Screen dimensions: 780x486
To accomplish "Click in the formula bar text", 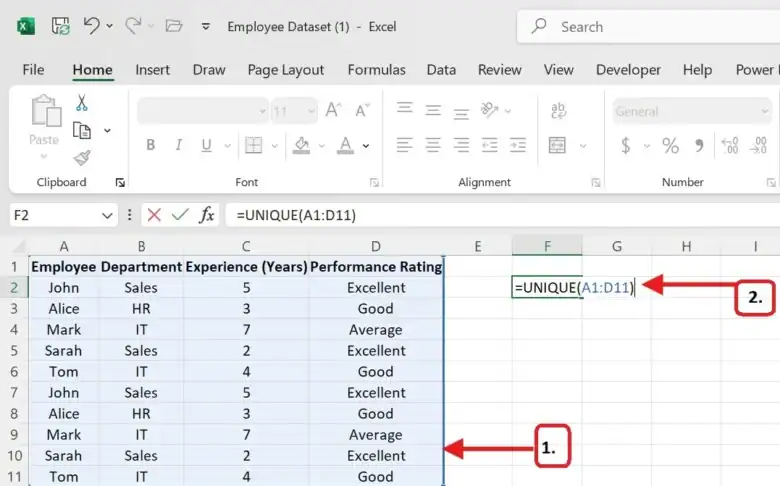I will 296,215.
